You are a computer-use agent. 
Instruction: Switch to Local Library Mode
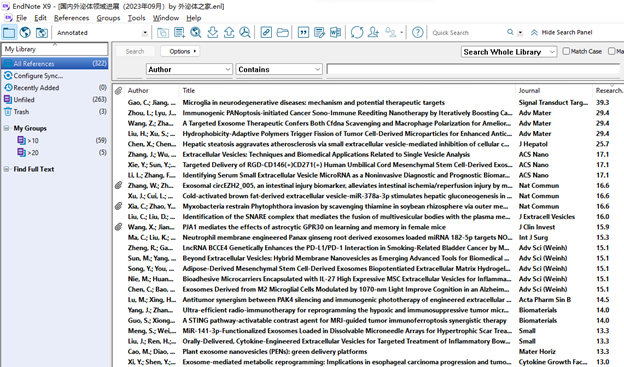[9, 32]
